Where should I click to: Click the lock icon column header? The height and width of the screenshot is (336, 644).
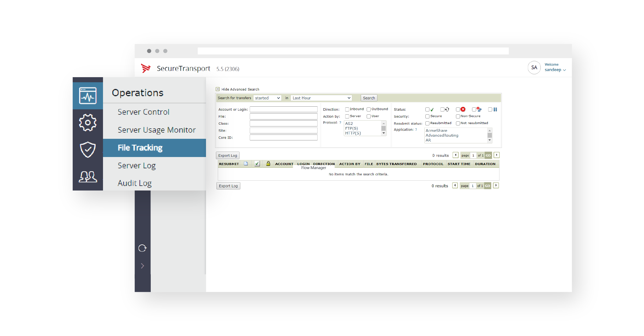pyautogui.click(x=268, y=163)
